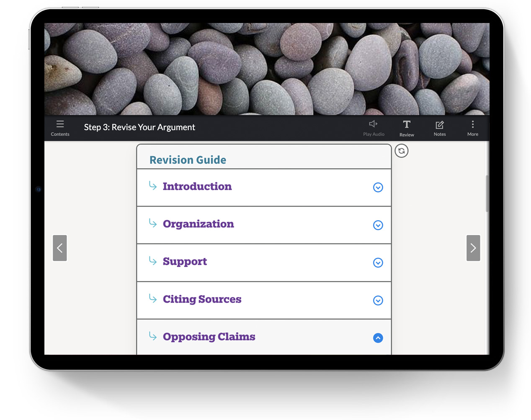
Task: Click the refresh icon beside Revision Guide
Action: pyautogui.click(x=402, y=151)
